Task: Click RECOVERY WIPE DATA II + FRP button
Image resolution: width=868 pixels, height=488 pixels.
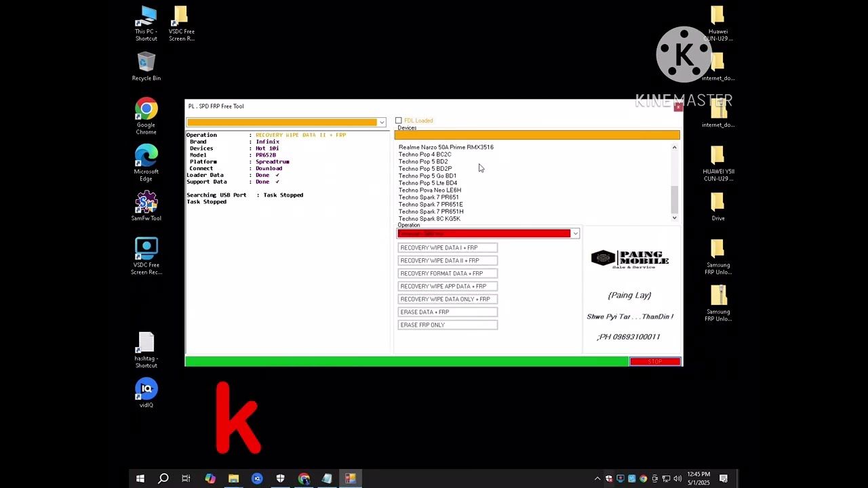Action: click(x=448, y=260)
